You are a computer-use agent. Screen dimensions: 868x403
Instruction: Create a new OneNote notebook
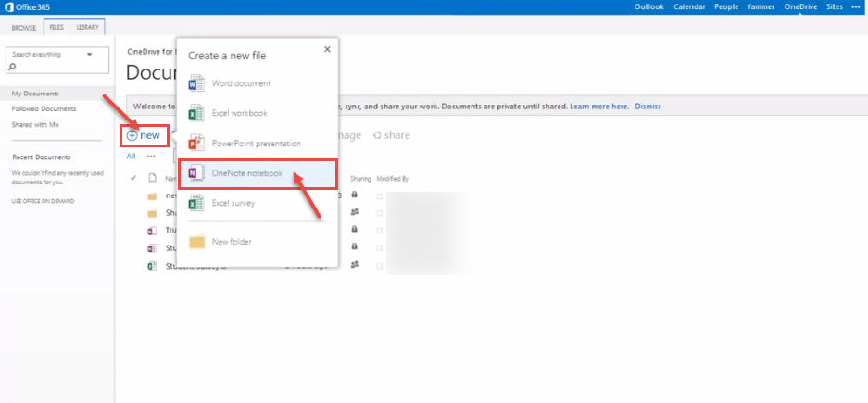(x=258, y=173)
